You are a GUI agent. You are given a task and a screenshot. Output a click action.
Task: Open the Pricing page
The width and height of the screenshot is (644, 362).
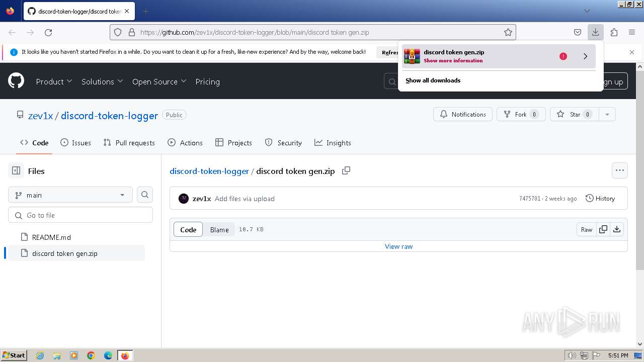point(207,81)
